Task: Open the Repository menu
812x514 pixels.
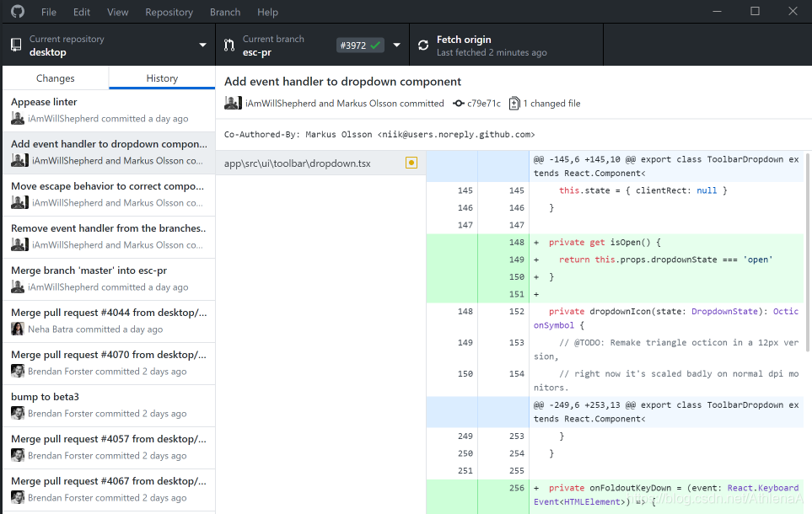Action: pyautogui.click(x=169, y=12)
